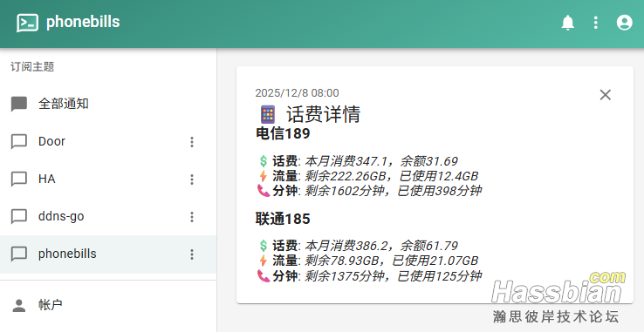Screen dimensions: 644x332
Task: Click the ntfy terminal logo icon
Action: click(x=28, y=23)
